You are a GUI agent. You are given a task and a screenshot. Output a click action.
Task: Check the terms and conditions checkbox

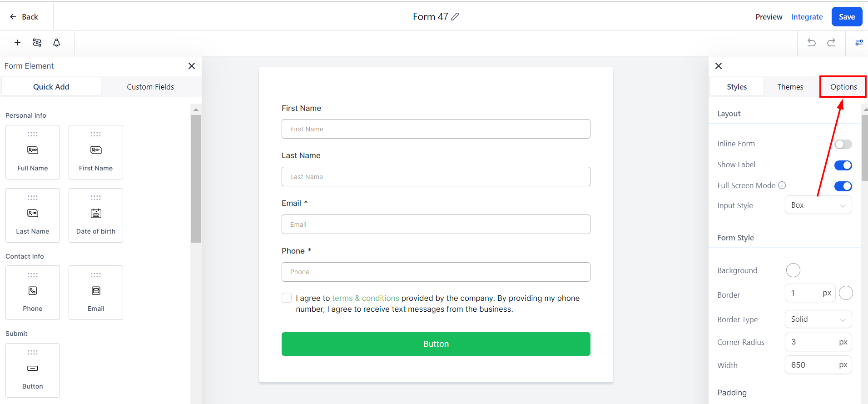(287, 298)
